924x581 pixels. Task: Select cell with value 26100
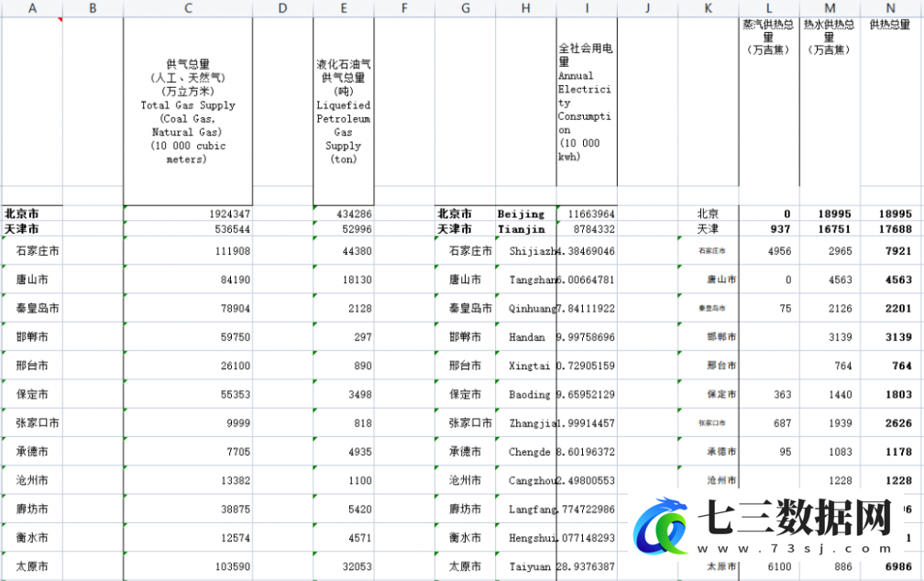coord(188,366)
